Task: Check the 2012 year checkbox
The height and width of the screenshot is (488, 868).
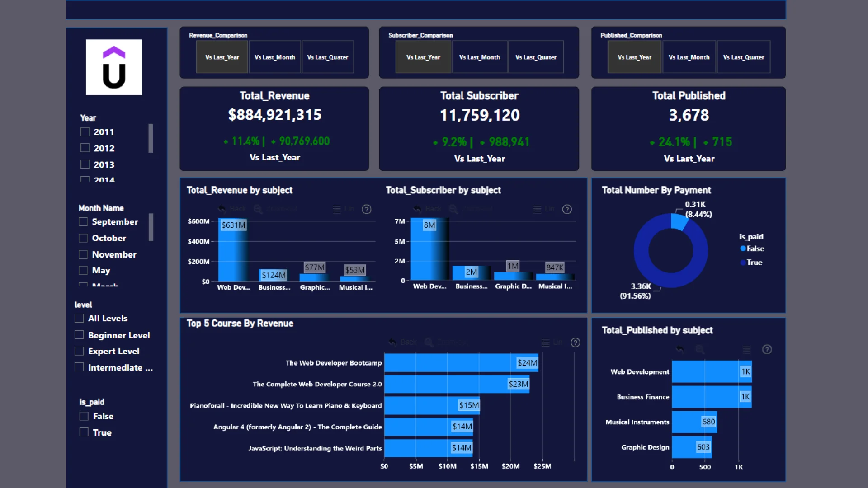Action: [85, 148]
